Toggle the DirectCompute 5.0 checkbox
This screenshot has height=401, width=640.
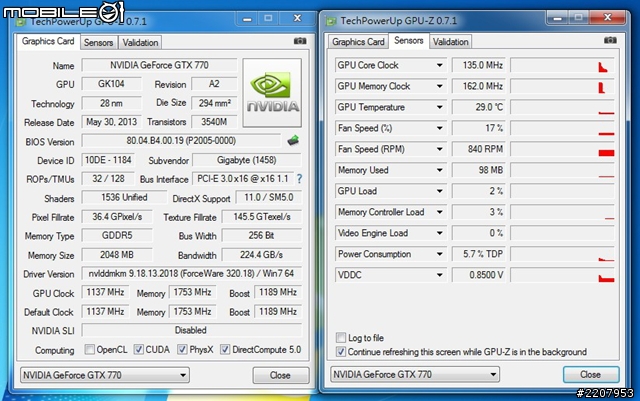(x=225, y=350)
